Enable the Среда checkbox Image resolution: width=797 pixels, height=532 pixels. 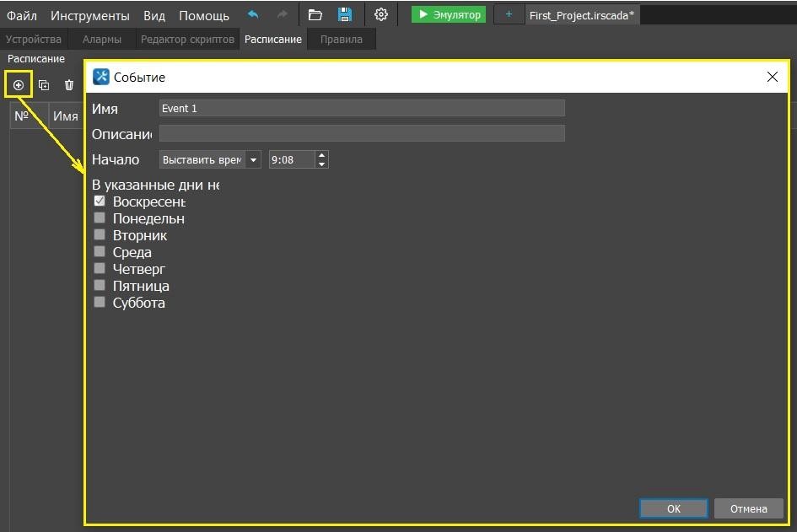tap(100, 251)
